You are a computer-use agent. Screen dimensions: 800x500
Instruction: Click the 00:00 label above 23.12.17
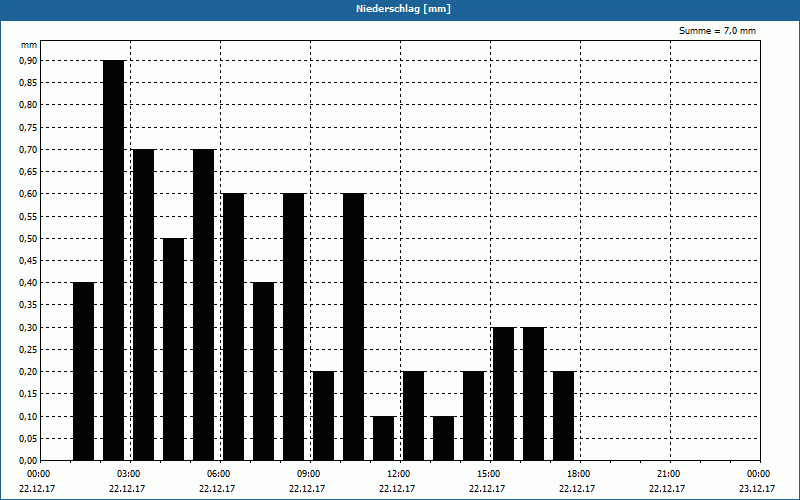pos(759,474)
